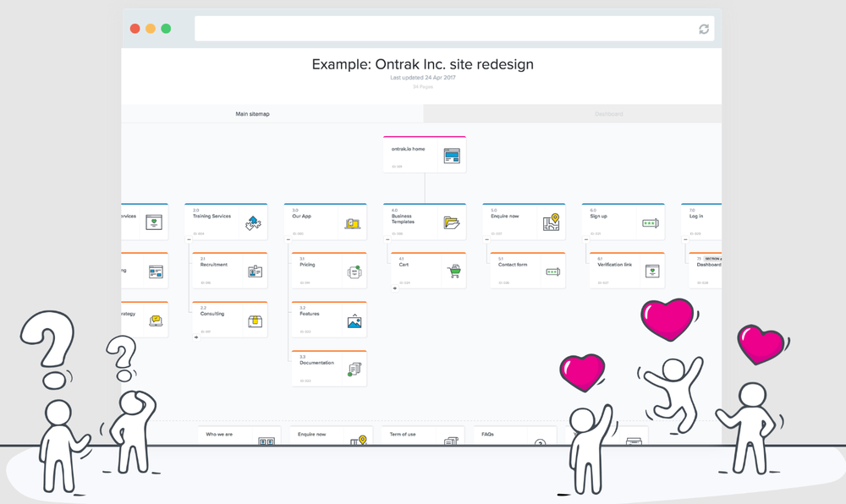Select the Training Services puzzle icon
Screen dimensions: 846x504
click(253, 222)
